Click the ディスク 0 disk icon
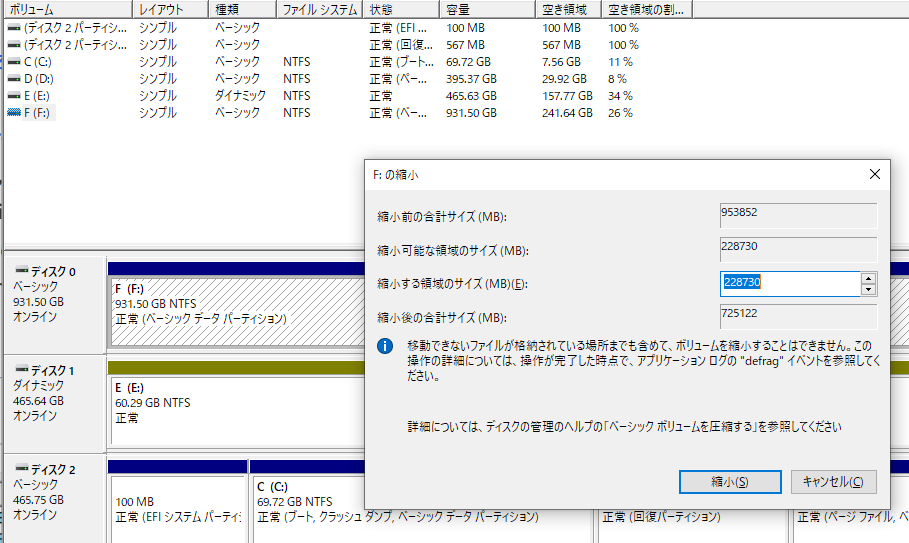The width and height of the screenshot is (909, 543). click(x=22, y=270)
